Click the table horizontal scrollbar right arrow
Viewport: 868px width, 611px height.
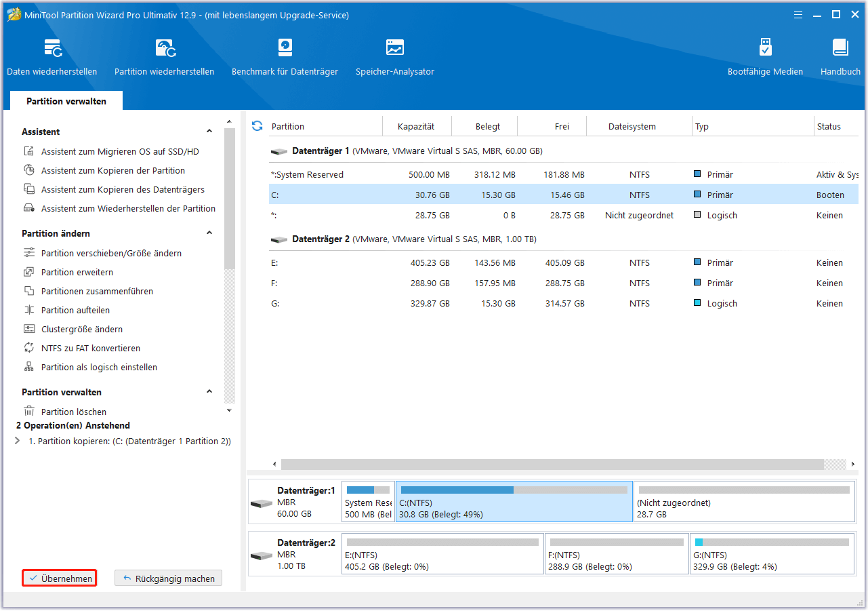852,465
